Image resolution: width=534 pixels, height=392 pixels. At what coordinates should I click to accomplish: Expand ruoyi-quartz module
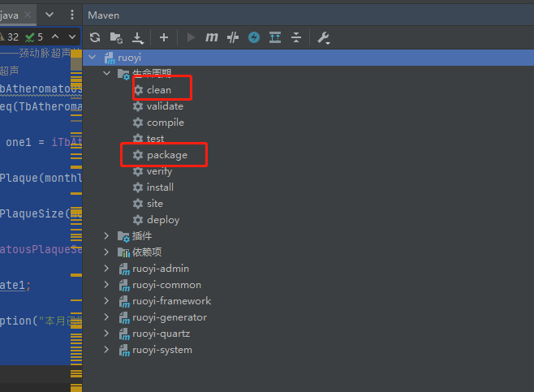(x=106, y=333)
